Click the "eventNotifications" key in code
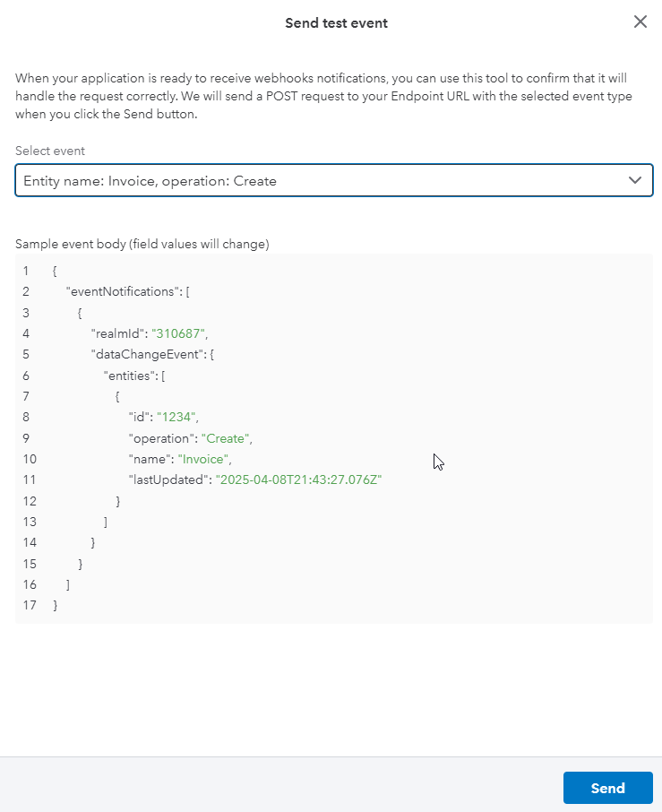The width and height of the screenshot is (662, 812). tap(123, 291)
